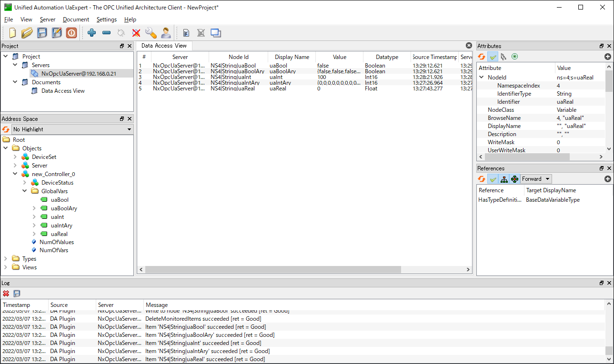Select the Data Access View tab
The width and height of the screenshot is (614, 364).
click(x=164, y=46)
